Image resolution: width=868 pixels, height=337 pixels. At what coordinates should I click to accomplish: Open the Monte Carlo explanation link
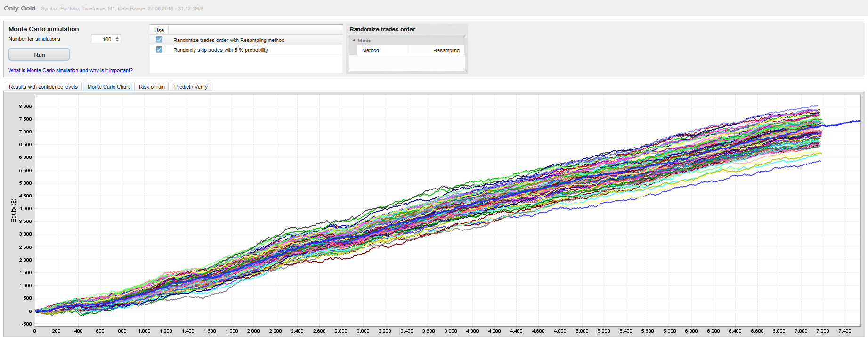[71, 70]
